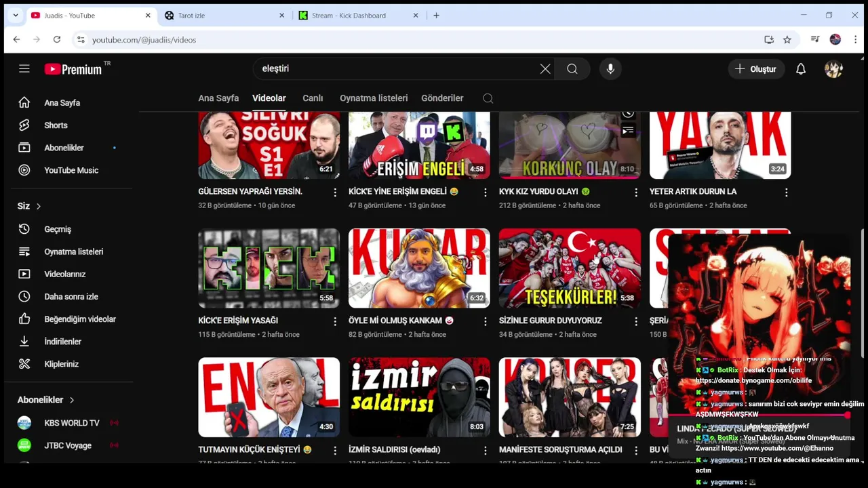Image resolution: width=868 pixels, height=488 pixels.
Task: Play the ERİŞİM ENGELİ video thumbnail
Action: (419, 145)
